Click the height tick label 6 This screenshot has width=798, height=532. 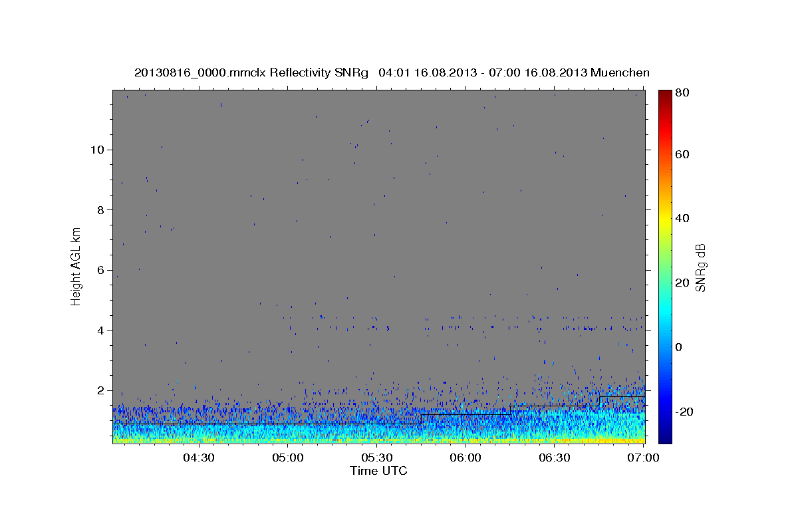(x=101, y=270)
